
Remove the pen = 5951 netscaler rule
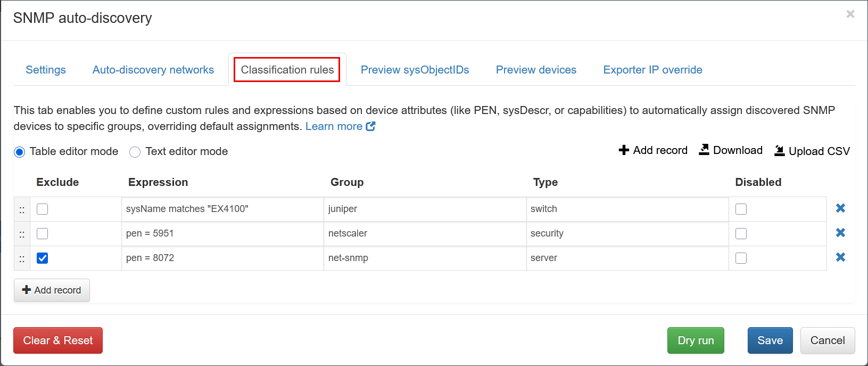coord(840,233)
